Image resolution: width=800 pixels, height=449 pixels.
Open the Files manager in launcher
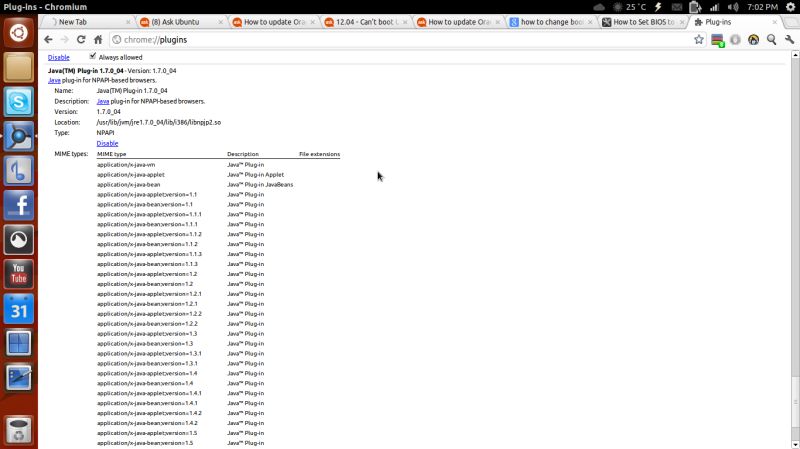click(19, 67)
